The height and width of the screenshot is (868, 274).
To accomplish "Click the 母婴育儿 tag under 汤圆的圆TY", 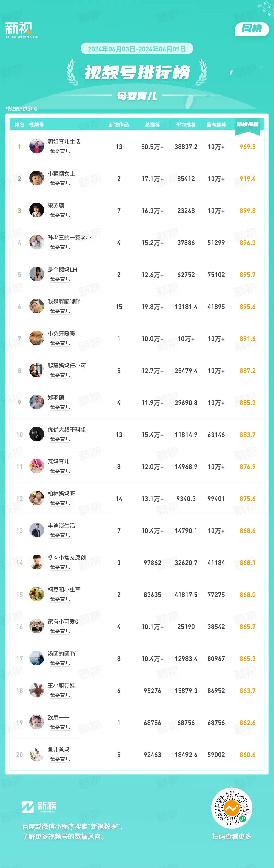I will pos(60,663).
